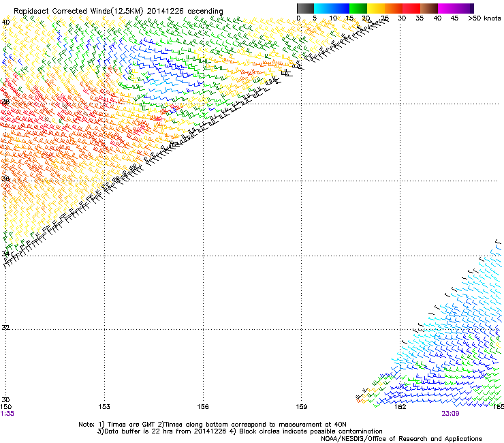The height and width of the screenshot is (443, 504).
Task: Click the gray 0-5 knots color swatch
Action: (305, 8)
